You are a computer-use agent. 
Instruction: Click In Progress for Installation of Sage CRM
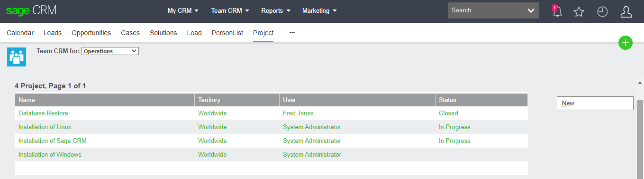454,141
